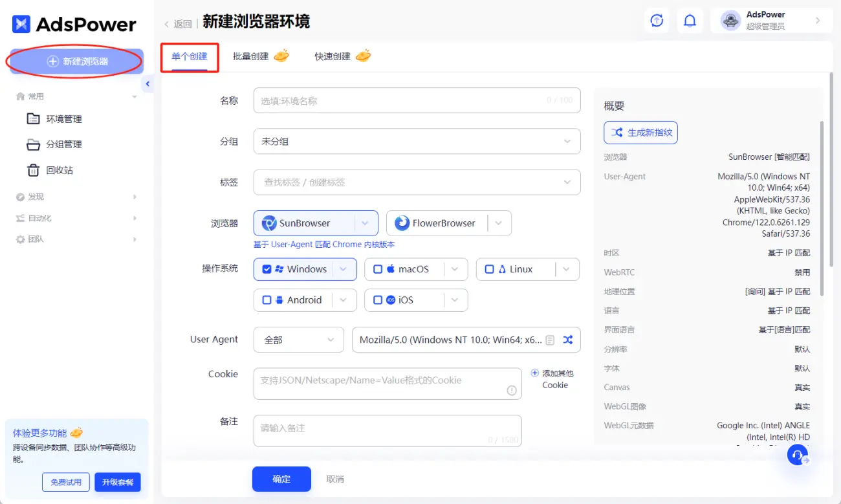
Task: Open 分组管理 in the sidebar
Action: point(65,144)
